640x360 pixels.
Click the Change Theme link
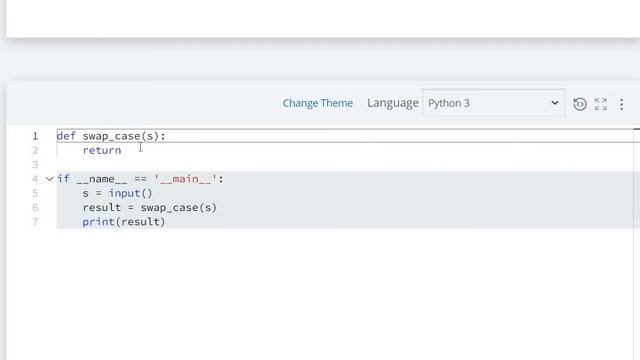tap(318, 103)
